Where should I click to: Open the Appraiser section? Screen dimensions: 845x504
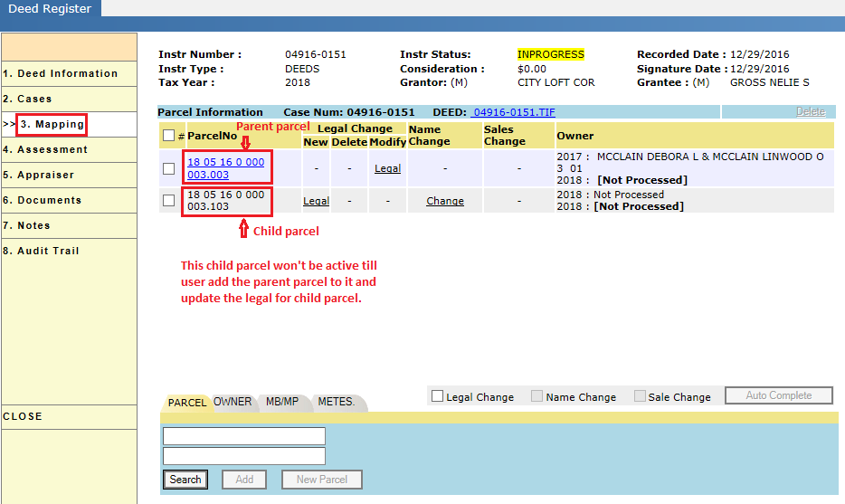pyautogui.click(x=69, y=175)
